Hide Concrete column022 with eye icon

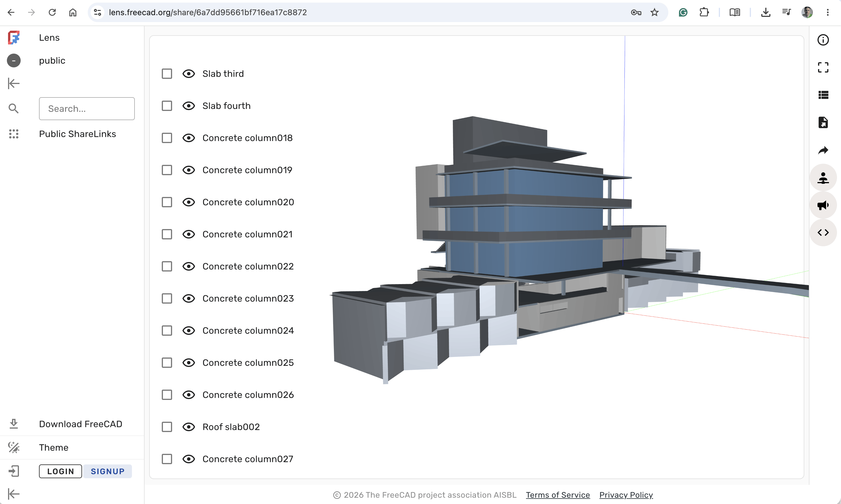point(188,266)
